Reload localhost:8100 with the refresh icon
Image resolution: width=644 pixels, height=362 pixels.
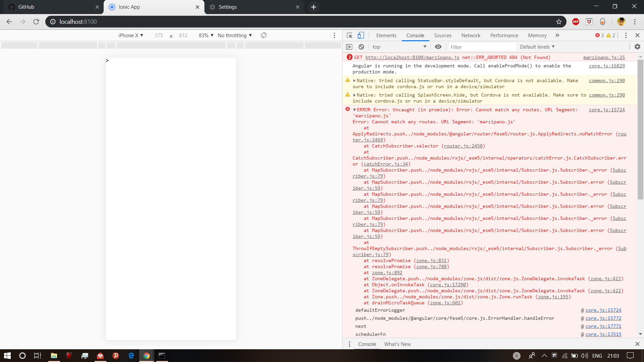pyautogui.click(x=36, y=21)
